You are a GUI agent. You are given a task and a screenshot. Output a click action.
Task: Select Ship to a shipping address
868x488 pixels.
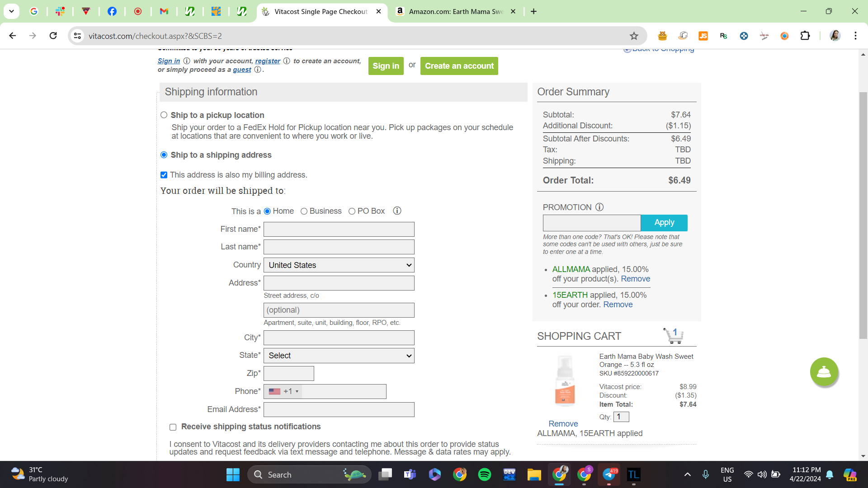164,155
